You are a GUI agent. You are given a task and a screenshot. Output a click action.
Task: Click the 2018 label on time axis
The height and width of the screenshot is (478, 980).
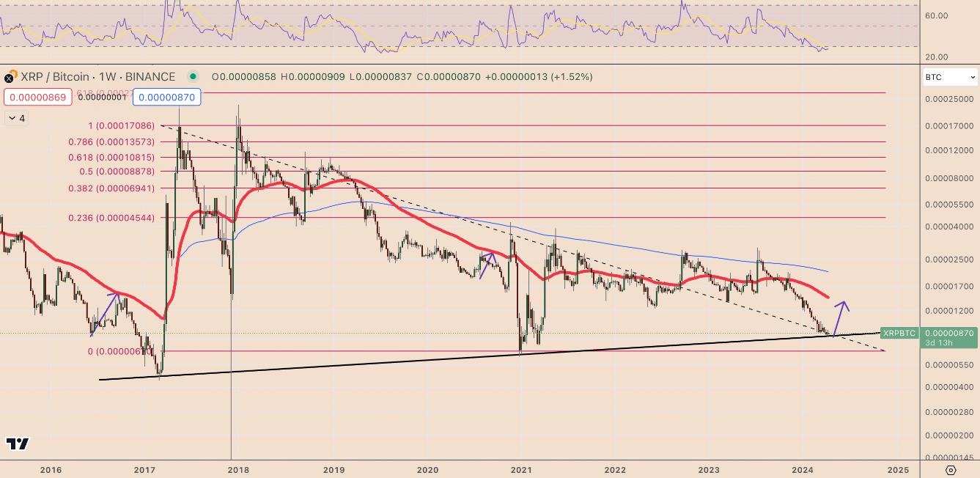tap(237, 469)
